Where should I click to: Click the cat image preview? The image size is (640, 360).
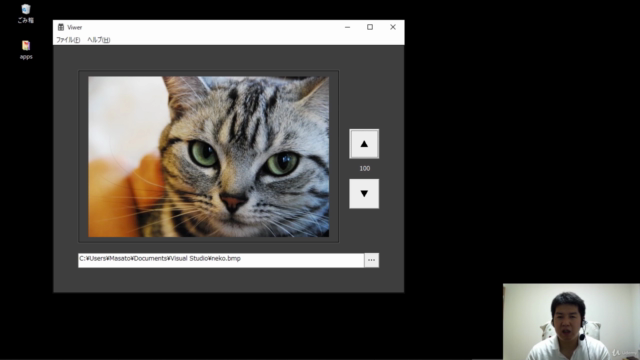click(x=209, y=157)
